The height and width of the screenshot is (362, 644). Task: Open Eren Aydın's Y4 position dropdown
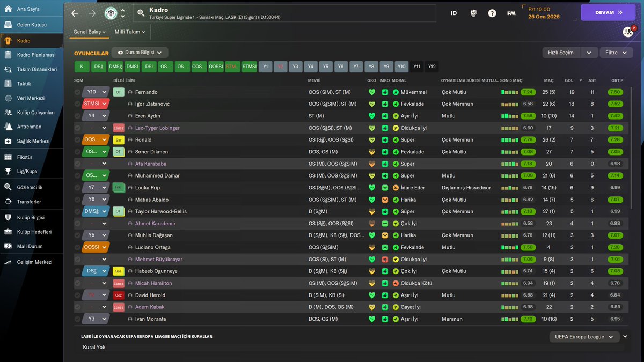(x=96, y=116)
